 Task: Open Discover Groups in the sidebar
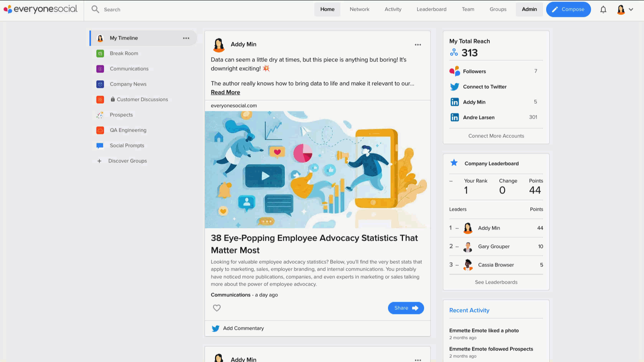[x=127, y=161]
